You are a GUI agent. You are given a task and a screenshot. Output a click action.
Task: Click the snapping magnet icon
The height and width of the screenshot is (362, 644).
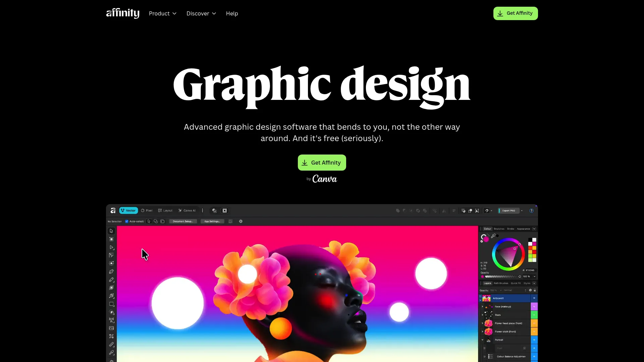(x=487, y=210)
